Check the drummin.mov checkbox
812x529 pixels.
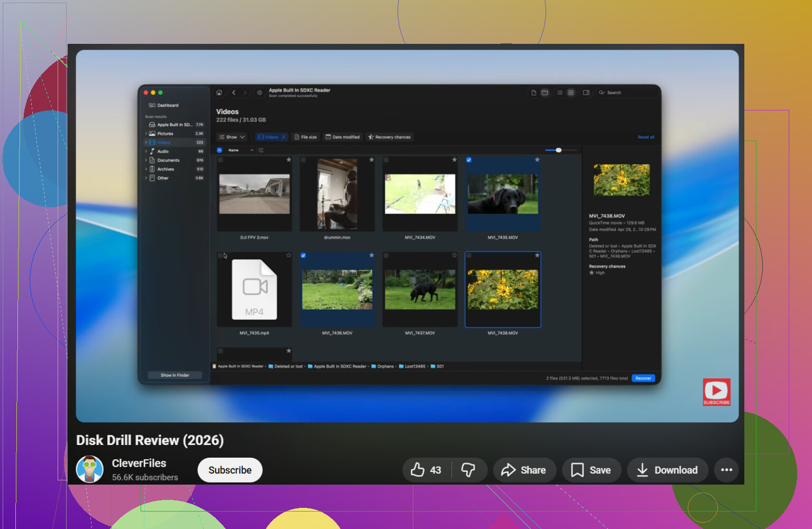pyautogui.click(x=303, y=160)
